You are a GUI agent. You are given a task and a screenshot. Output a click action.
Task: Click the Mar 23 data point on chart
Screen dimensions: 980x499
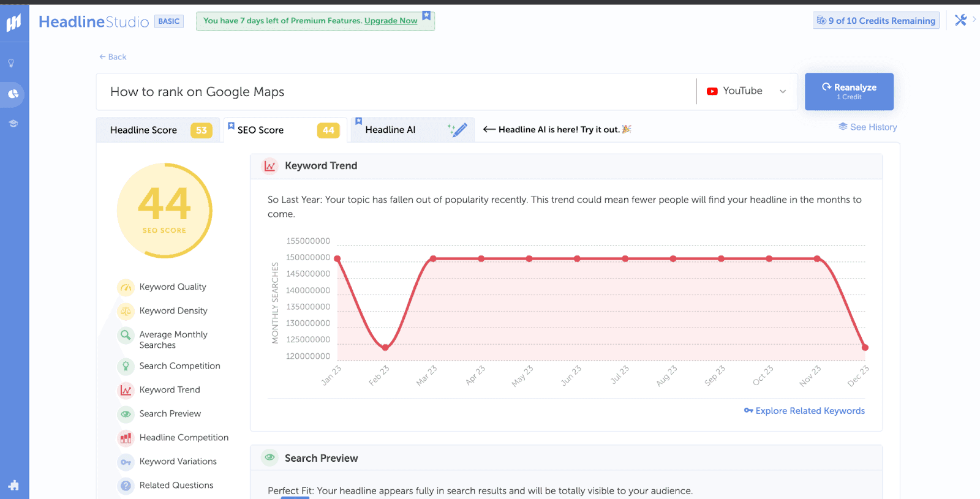coord(433,259)
